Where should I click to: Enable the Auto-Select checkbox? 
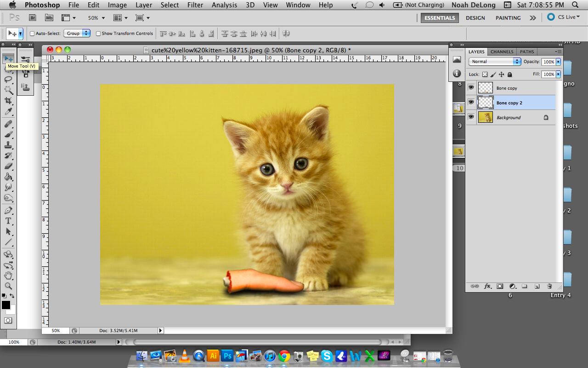tap(32, 34)
